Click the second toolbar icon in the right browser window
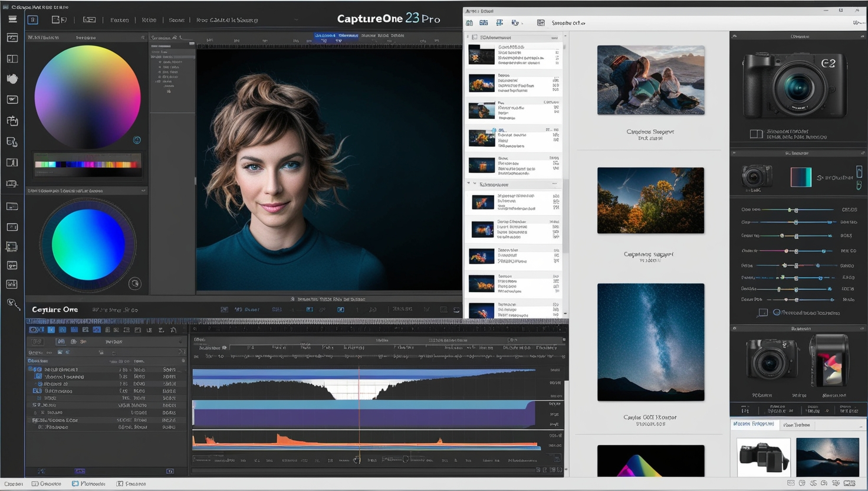 [484, 23]
